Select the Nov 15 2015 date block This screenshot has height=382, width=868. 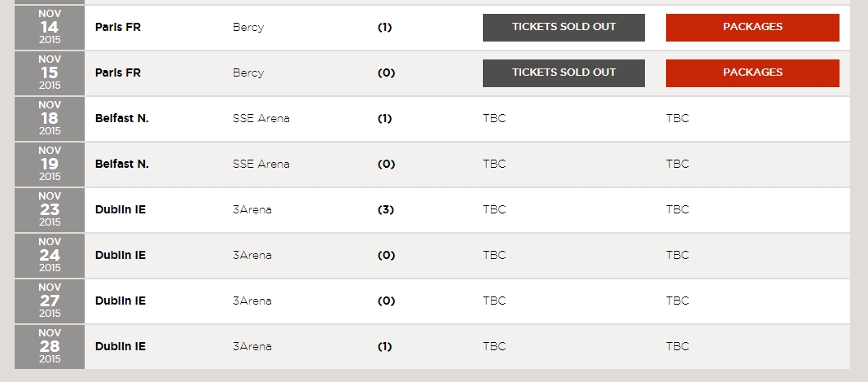tap(50, 72)
